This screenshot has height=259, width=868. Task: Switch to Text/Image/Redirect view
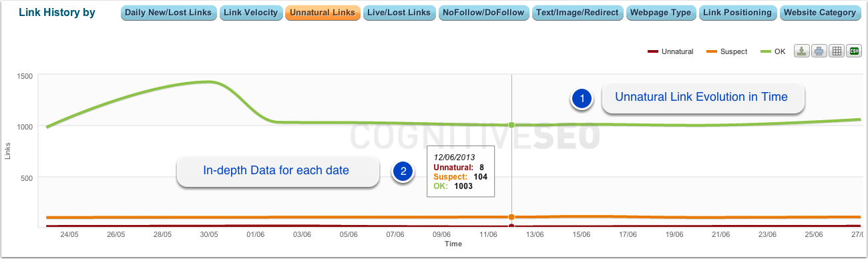point(578,13)
